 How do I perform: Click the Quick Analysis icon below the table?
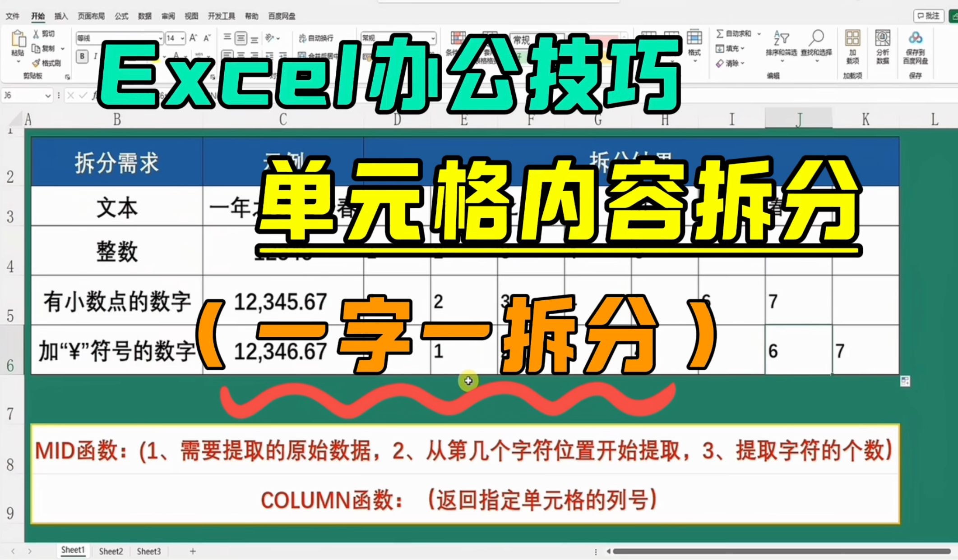905,381
